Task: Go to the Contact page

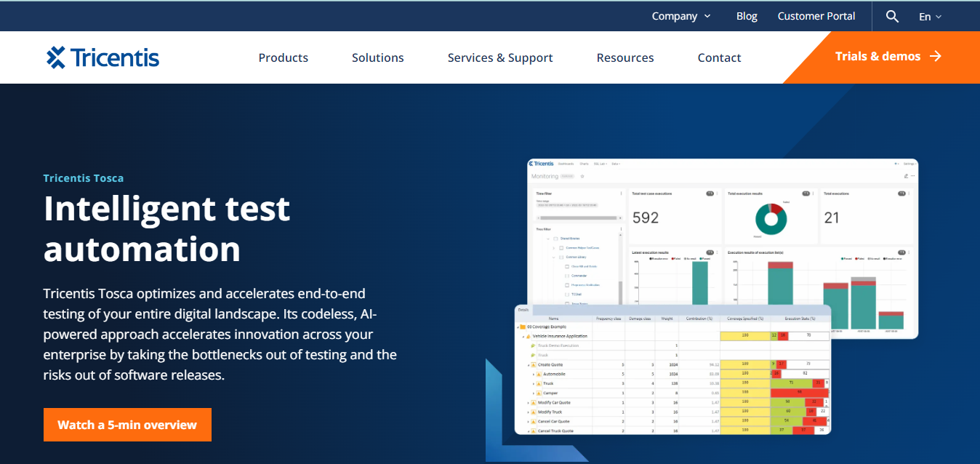Action: [x=720, y=57]
